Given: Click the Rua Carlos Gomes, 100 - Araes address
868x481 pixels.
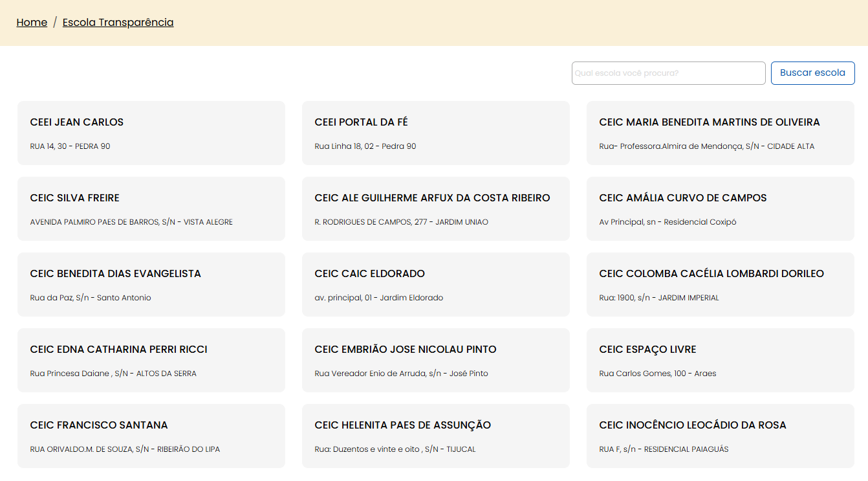Looking at the screenshot, I should (x=657, y=374).
